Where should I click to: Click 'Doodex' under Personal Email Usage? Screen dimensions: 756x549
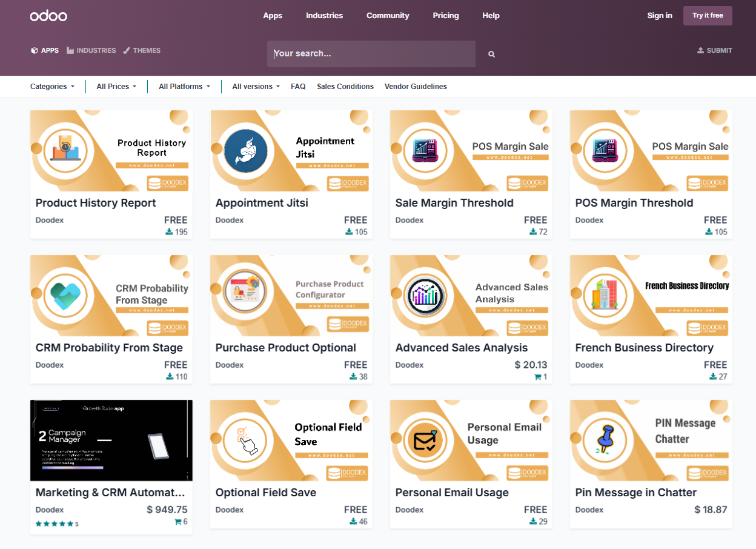[409, 510]
